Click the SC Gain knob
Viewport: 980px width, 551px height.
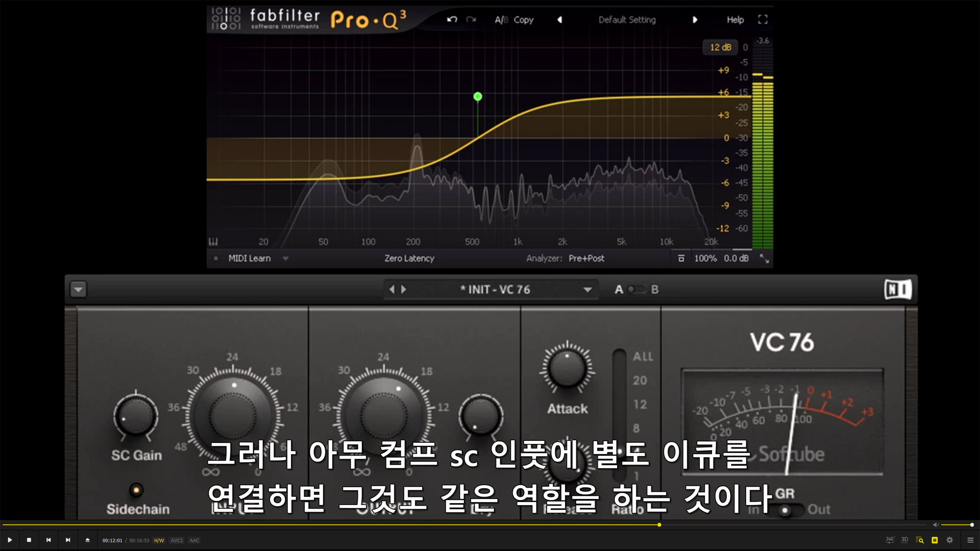click(135, 416)
